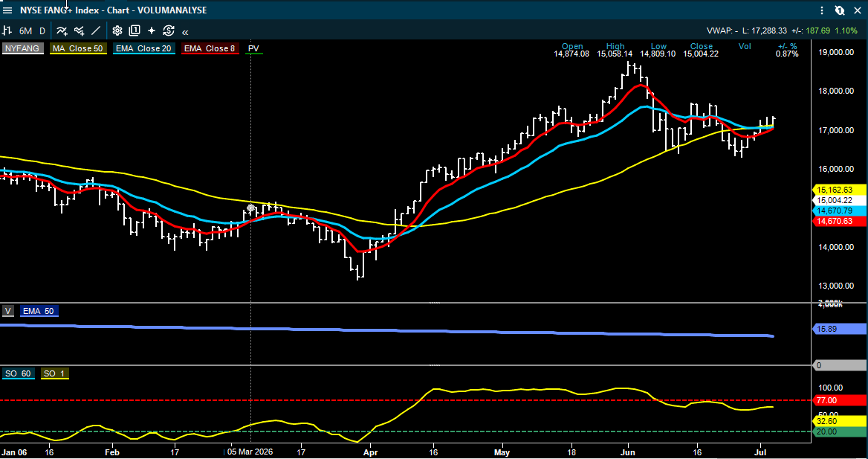The height and width of the screenshot is (459, 868).
Task: Activate the crosshair cursor tool
Action: [x=152, y=31]
